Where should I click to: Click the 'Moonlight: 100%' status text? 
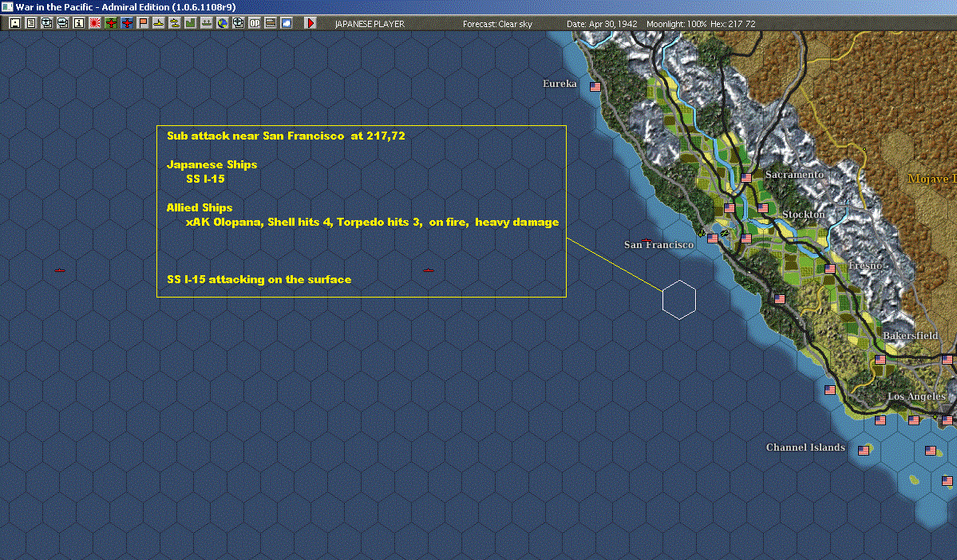(676, 24)
